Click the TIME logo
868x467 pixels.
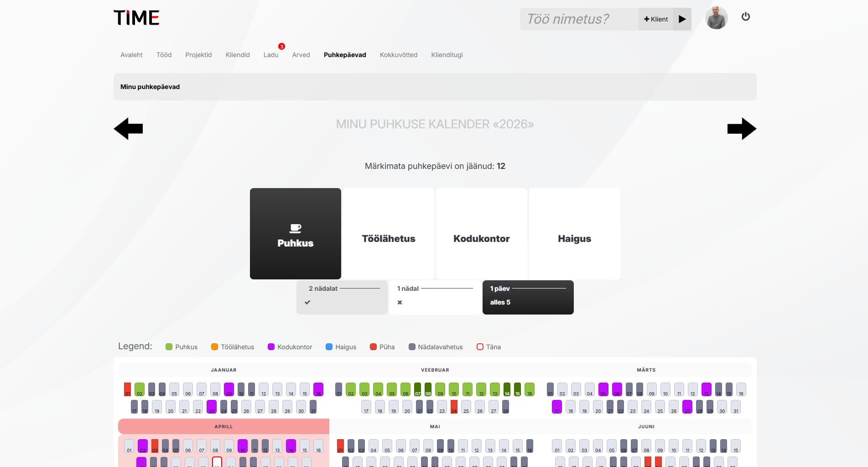(136, 18)
